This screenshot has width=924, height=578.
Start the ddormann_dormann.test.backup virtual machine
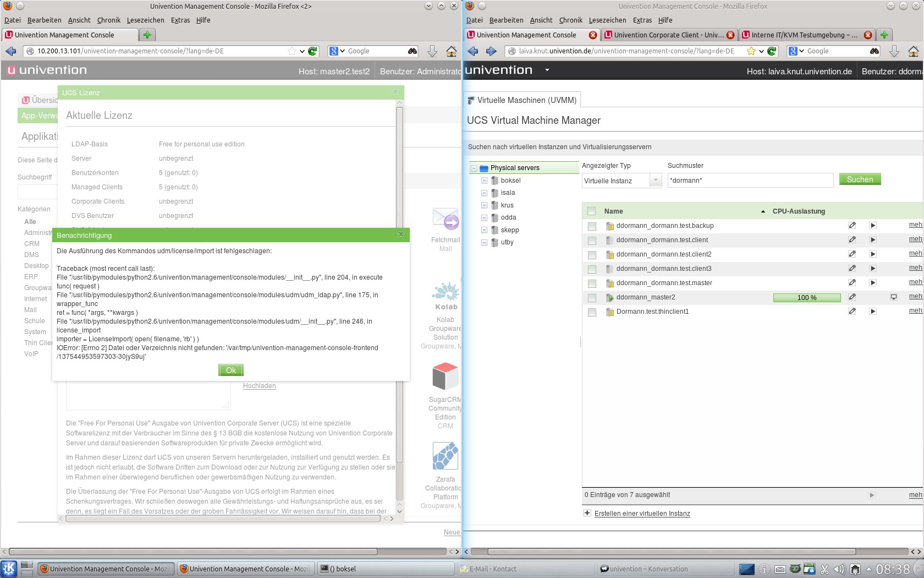click(872, 226)
